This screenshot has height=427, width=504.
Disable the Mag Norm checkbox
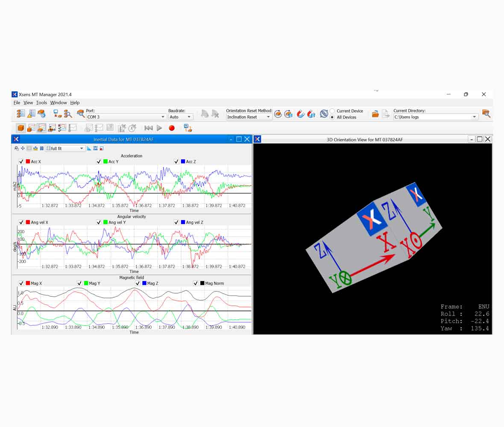point(196,283)
